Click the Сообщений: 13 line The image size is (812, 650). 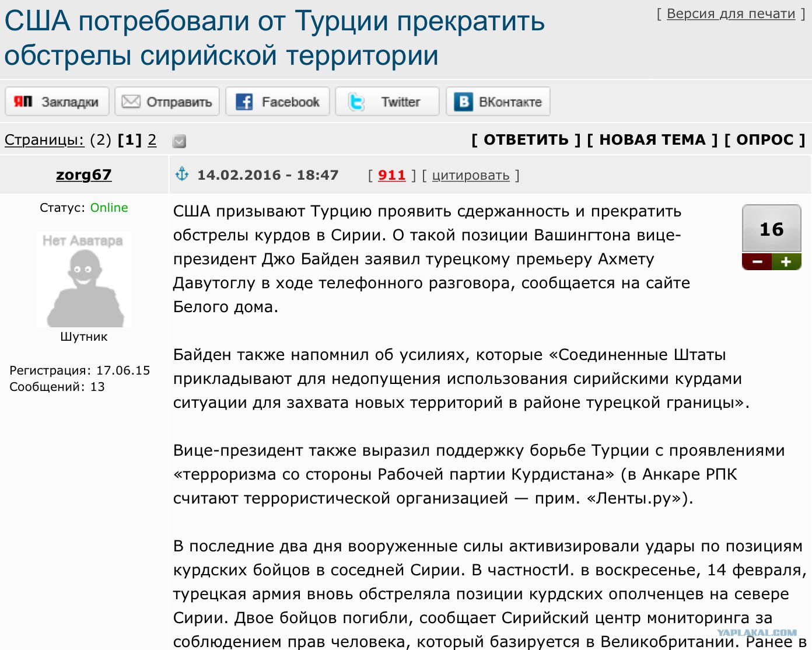57,387
